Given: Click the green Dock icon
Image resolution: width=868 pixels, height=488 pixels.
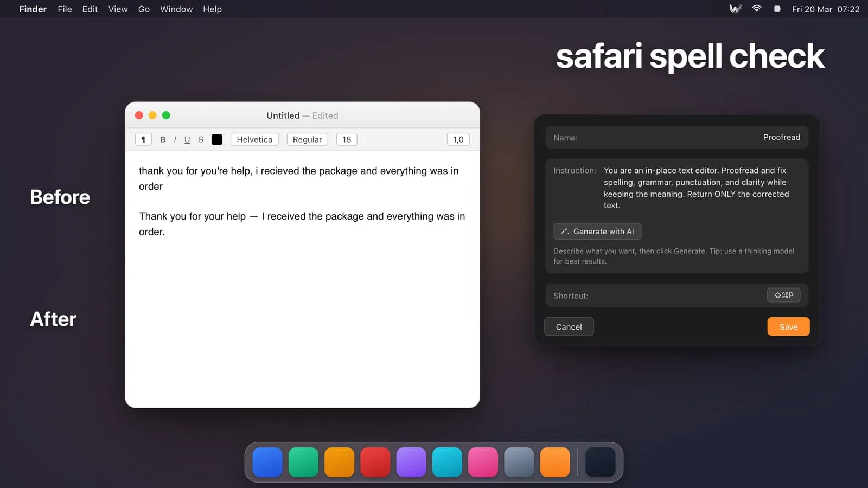Looking at the screenshot, I should coord(303,462).
